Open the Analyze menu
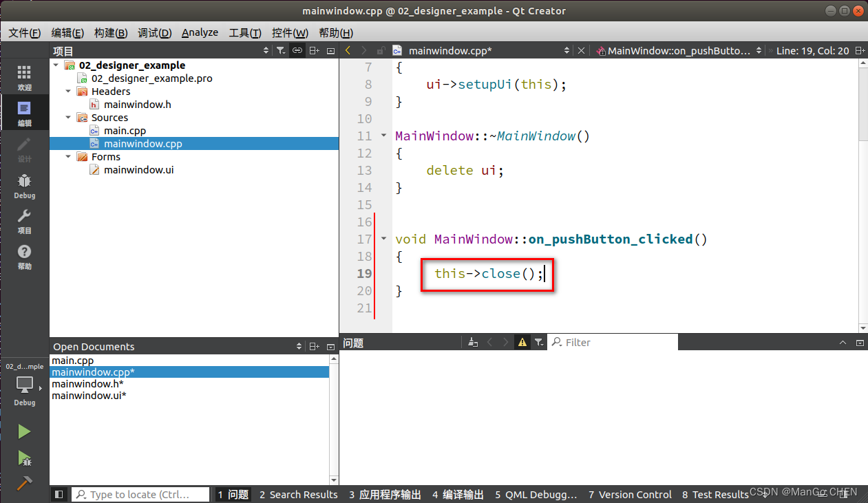This screenshot has height=503, width=868. (200, 32)
